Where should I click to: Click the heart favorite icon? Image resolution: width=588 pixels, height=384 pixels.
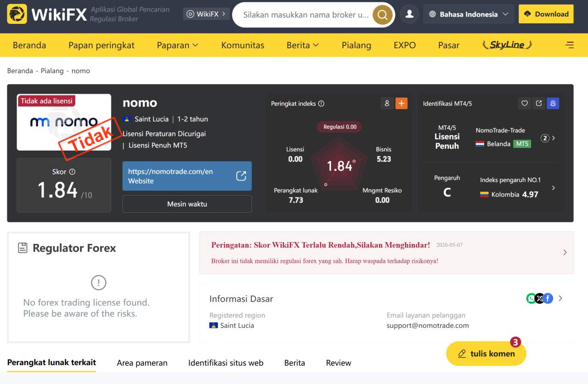pyautogui.click(x=525, y=103)
